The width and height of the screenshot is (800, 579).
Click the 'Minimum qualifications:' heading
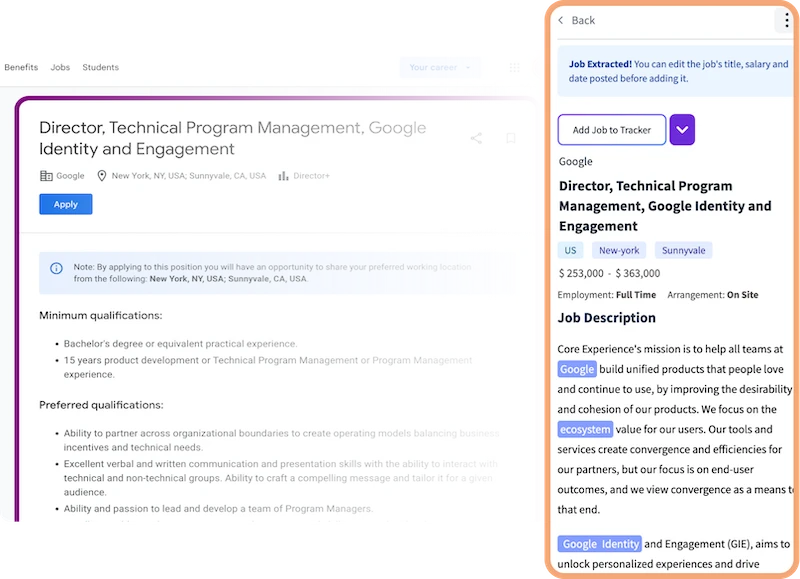[x=101, y=316]
